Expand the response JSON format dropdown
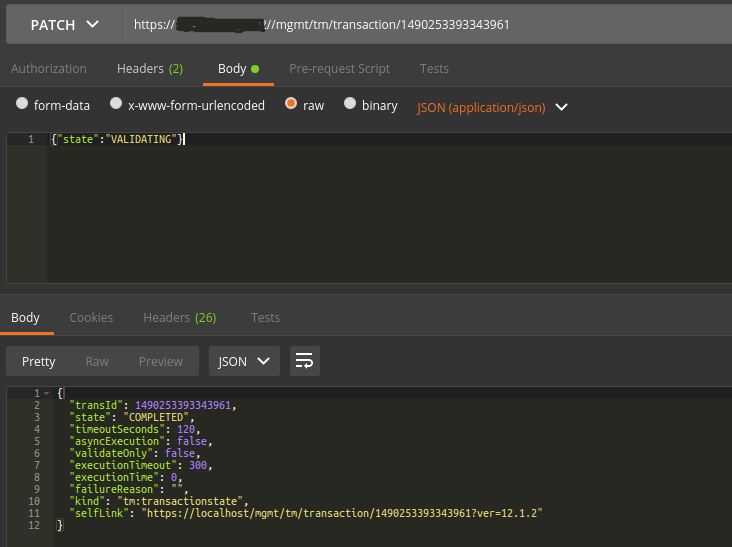732x547 pixels. [244, 361]
